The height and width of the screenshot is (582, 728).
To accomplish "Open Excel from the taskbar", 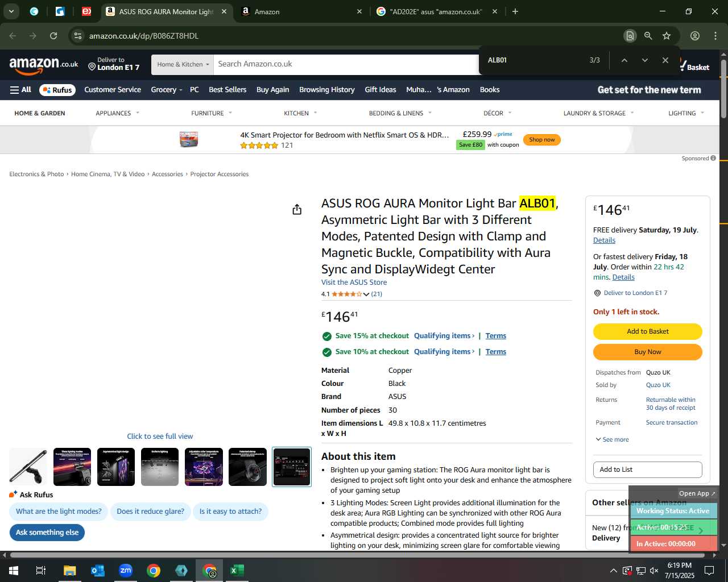I will pyautogui.click(x=237, y=571).
